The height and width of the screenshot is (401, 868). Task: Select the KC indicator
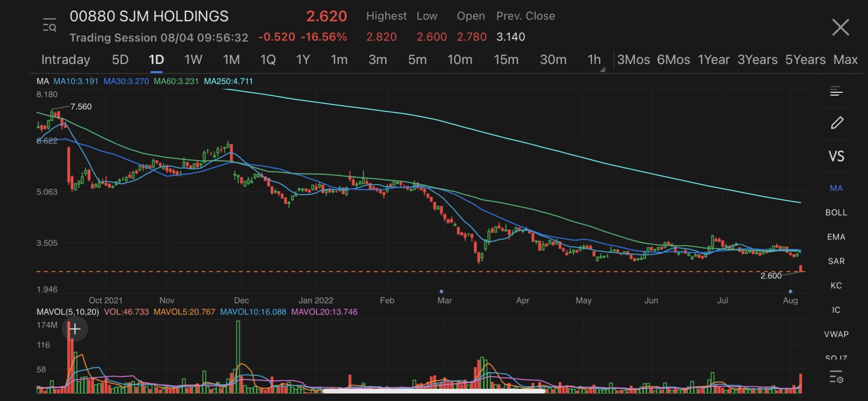(x=836, y=286)
